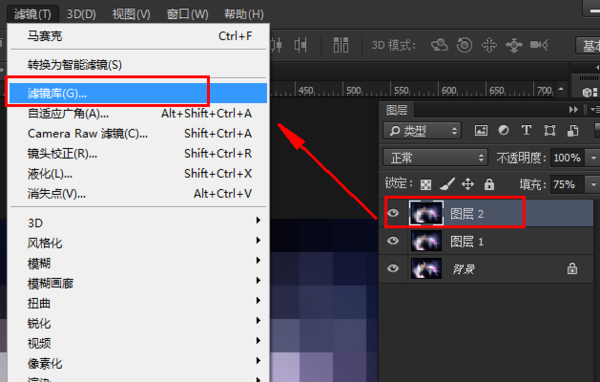The width and height of the screenshot is (600, 382).
Task: Click the auto-align layers icon
Action: pyautogui.click(x=341, y=45)
